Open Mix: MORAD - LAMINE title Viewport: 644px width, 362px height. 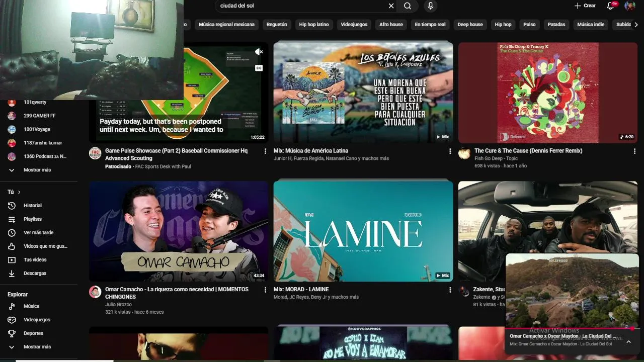301,289
